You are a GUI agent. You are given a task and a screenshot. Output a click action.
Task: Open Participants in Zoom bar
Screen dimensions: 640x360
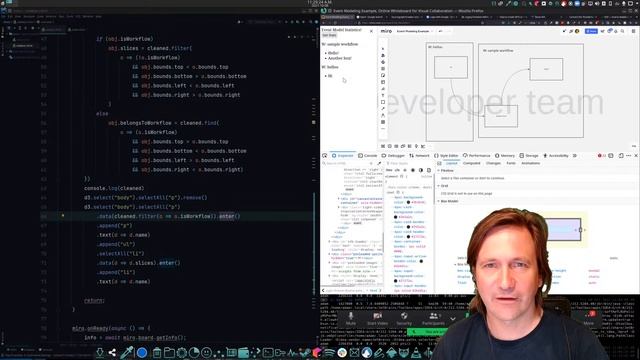(433, 319)
